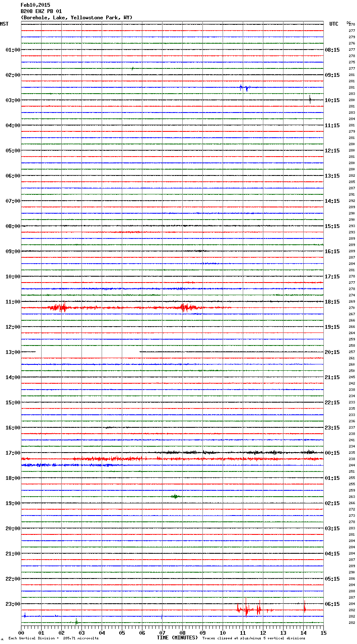Click the 12:15 UTC time label
The height and width of the screenshot is (644, 357).
coord(332,150)
